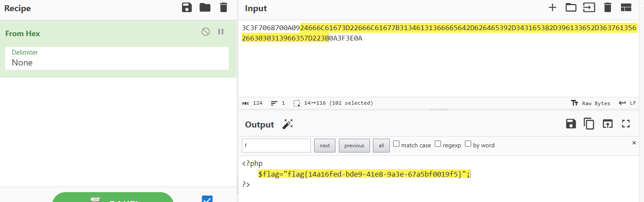This screenshot has height=202, width=644.
Task: Open the Load recipe folder icon
Action: coord(205,7)
